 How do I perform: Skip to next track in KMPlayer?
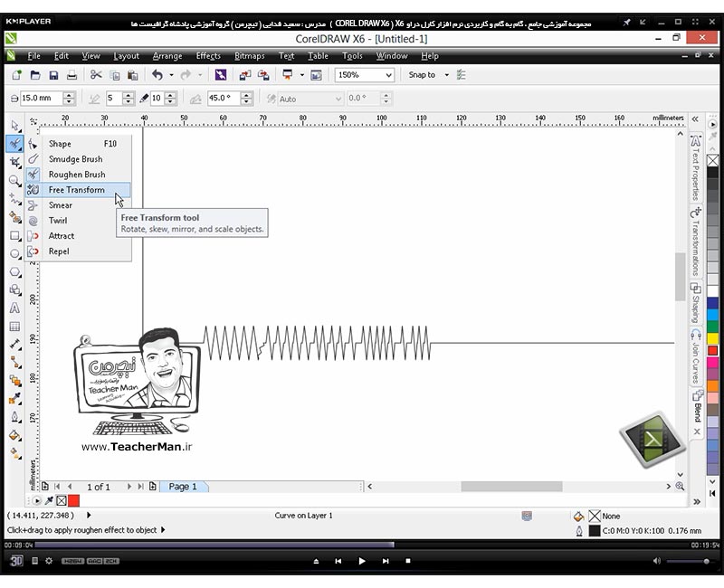386,561
